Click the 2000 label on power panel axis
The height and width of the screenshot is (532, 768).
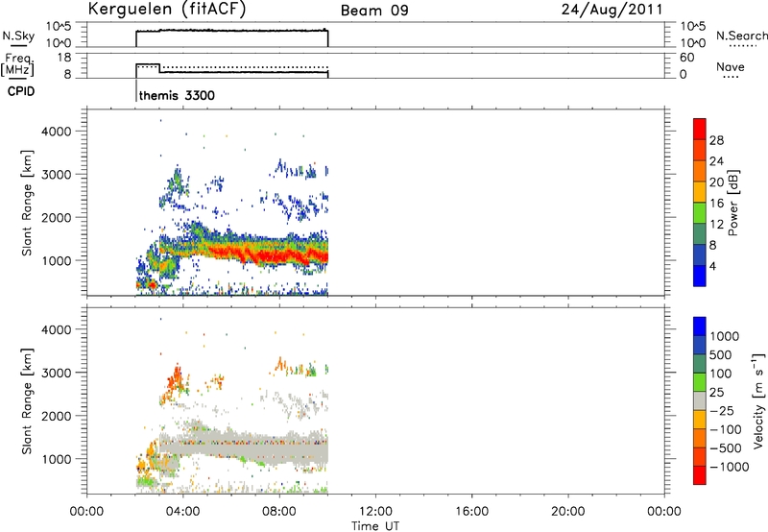(57, 217)
